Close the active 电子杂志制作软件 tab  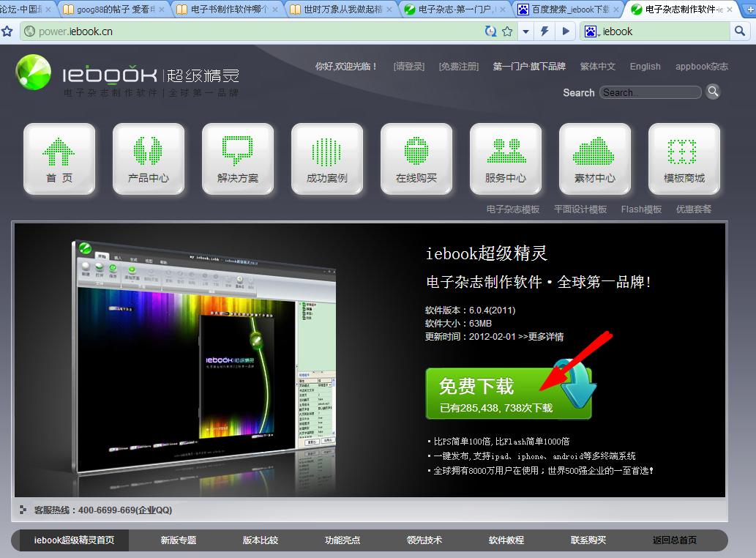[730, 10]
